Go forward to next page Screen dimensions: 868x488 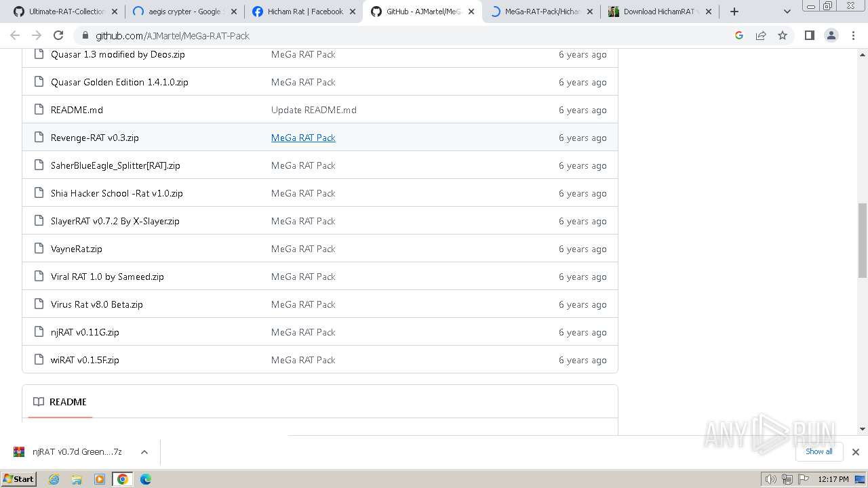point(37,35)
